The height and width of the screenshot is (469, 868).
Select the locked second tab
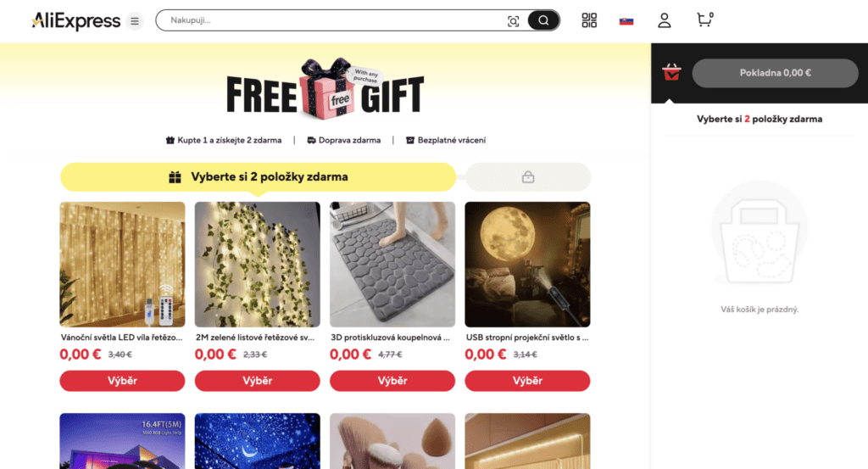pos(528,177)
